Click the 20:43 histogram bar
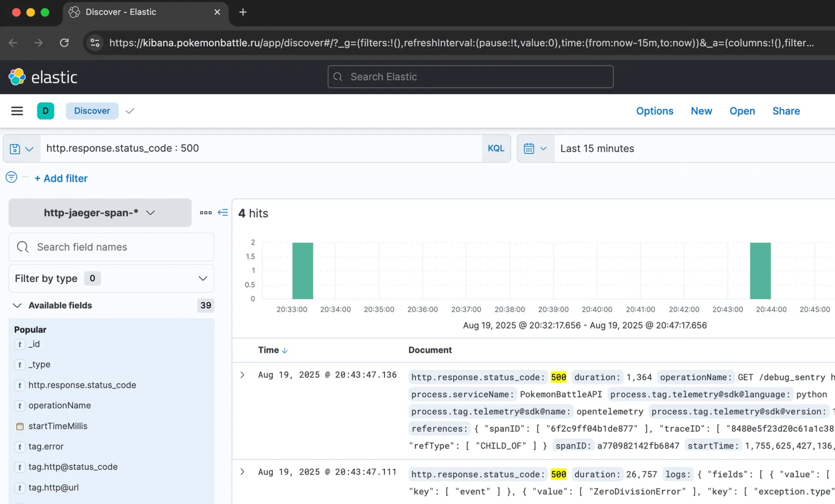 click(760, 271)
